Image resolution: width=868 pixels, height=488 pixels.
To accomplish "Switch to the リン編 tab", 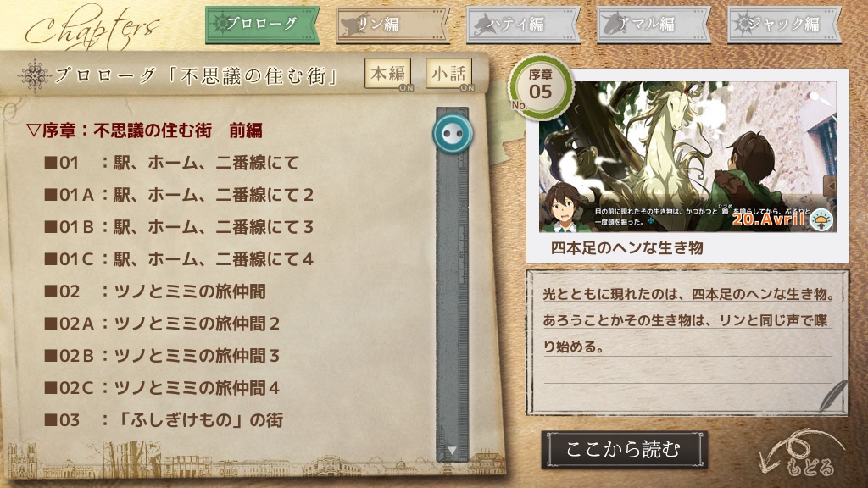I will [392, 25].
